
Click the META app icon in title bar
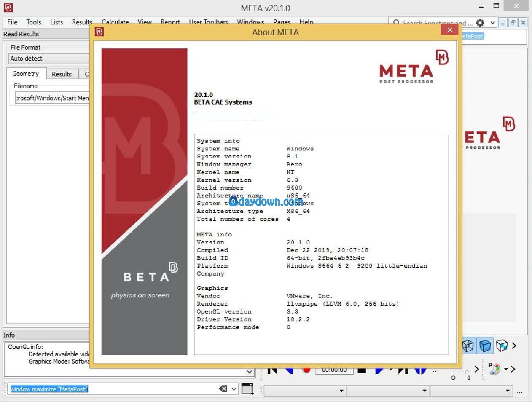tap(8, 8)
